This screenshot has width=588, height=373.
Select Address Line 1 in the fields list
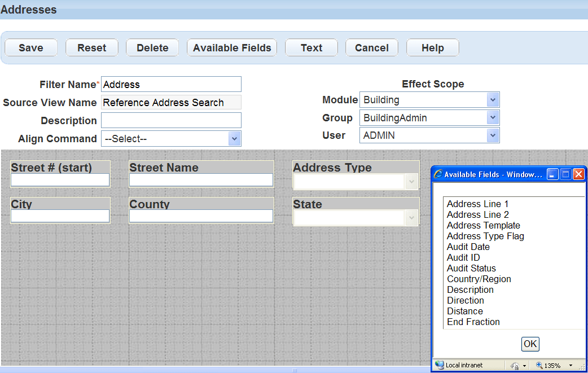[x=477, y=204]
